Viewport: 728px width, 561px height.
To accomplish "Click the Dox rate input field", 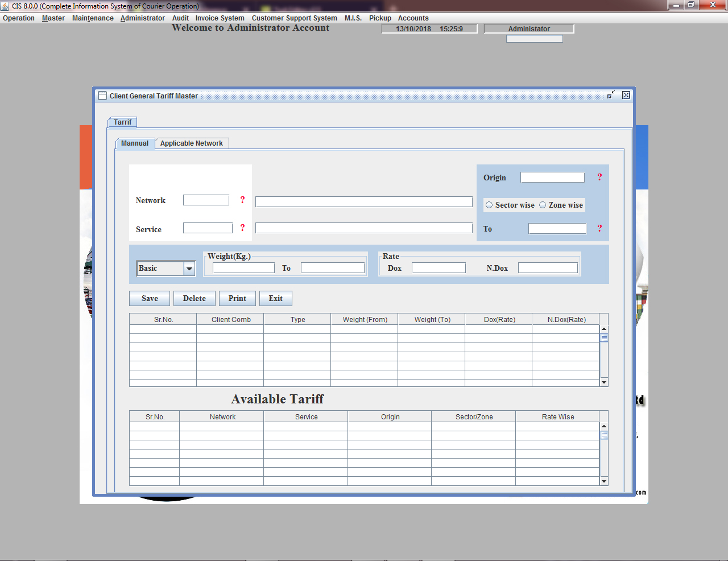I will pos(439,268).
